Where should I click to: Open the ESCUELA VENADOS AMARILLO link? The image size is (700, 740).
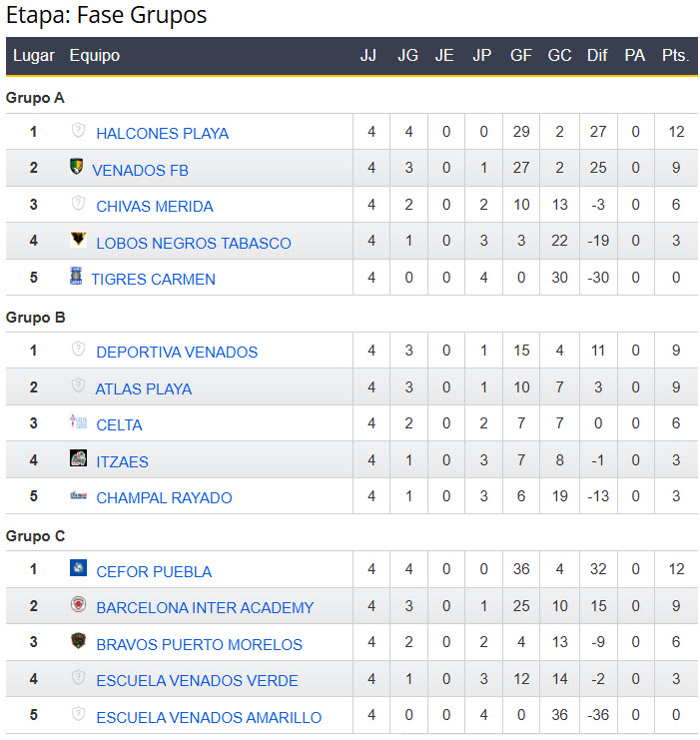209,718
